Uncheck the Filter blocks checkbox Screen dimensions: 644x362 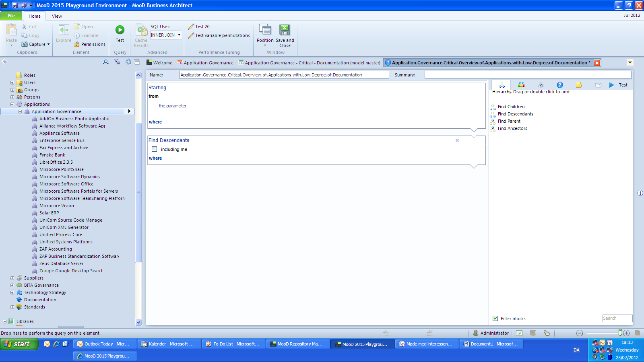click(495, 319)
